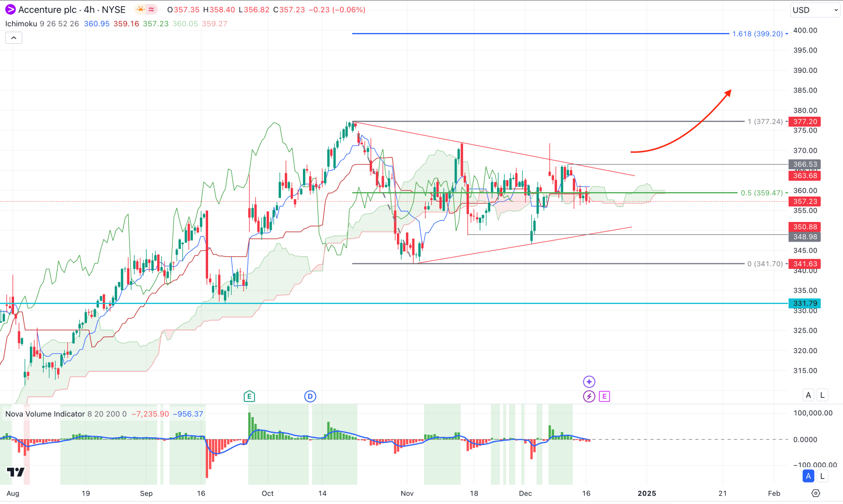
Task: Click the purple E earnings marker in December
Action: click(x=604, y=396)
